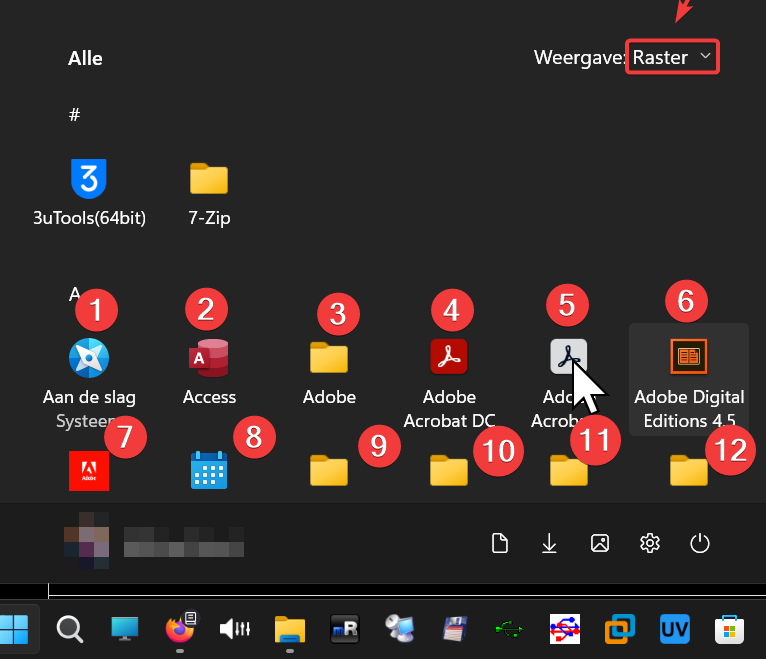Launch Aan de slag app
Screen dimensions: 766x659
tap(89, 382)
